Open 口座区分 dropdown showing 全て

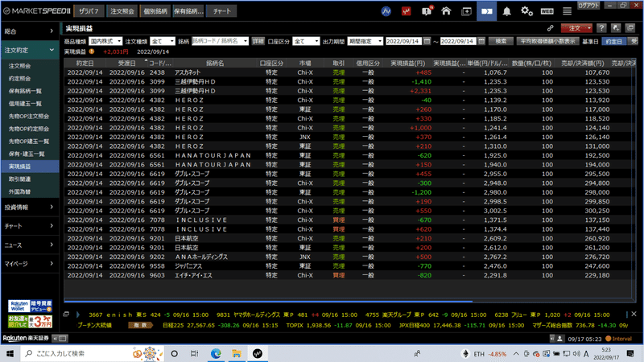point(306,41)
